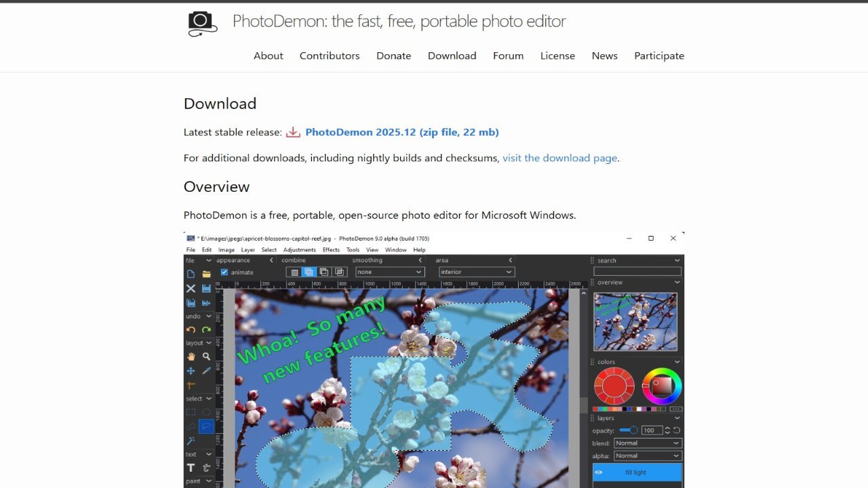Click the PhotoDemon 2025.12 download link
Image resolution: width=868 pixels, height=488 pixels.
click(402, 132)
